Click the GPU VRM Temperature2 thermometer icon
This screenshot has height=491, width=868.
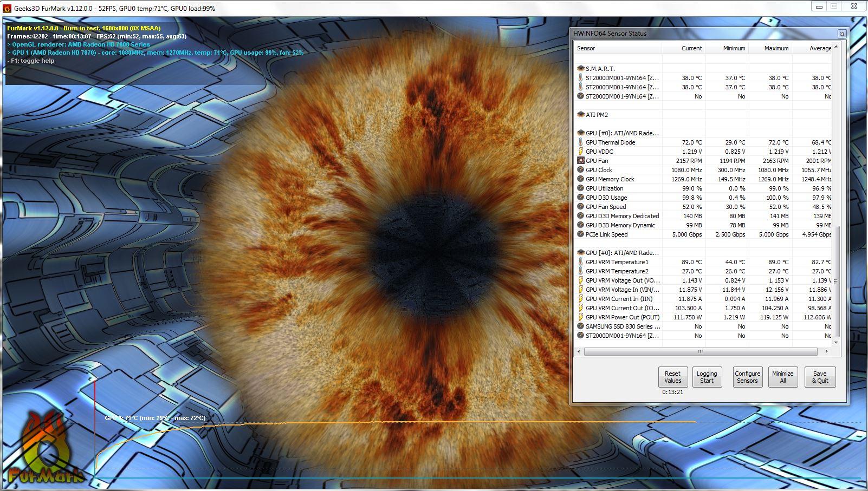click(x=581, y=271)
